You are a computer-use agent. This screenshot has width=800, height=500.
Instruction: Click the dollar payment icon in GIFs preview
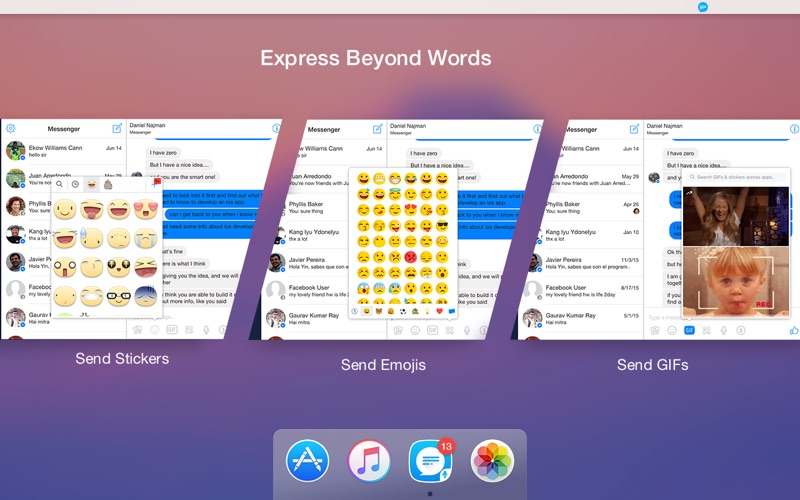(x=741, y=330)
